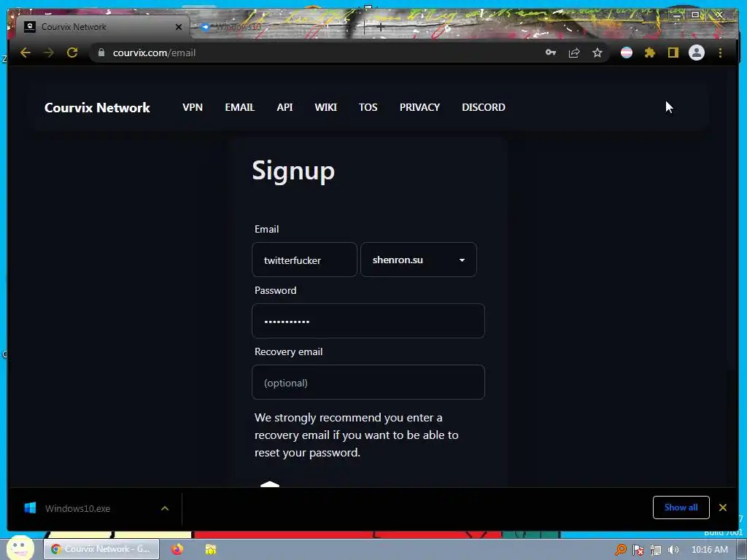Click the Signup heading text
747x560 pixels.
pos(293,171)
